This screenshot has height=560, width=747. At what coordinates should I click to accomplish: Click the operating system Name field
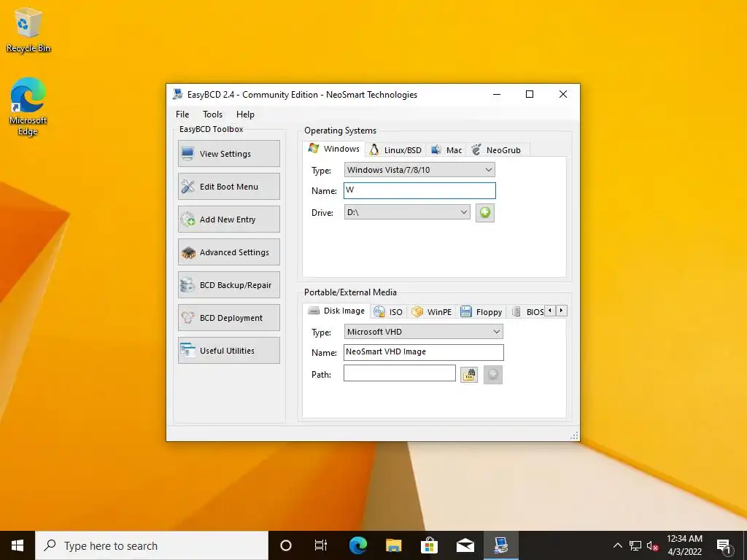pos(419,190)
